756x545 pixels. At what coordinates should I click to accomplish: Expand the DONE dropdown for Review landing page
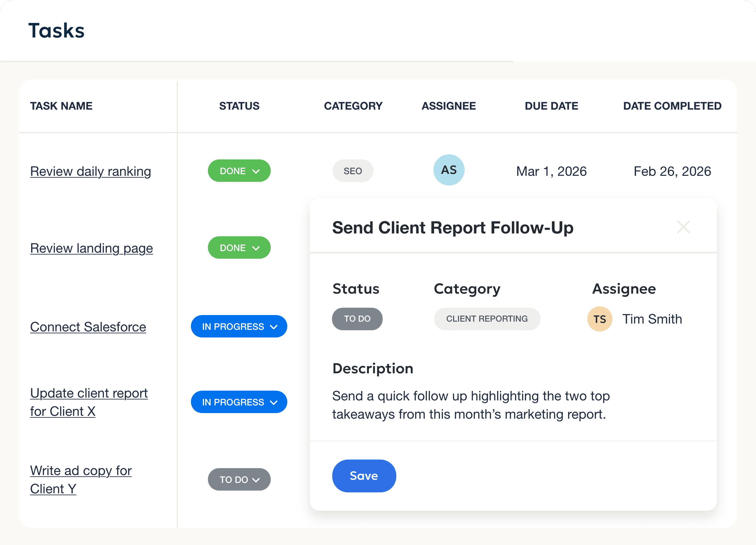tap(239, 247)
